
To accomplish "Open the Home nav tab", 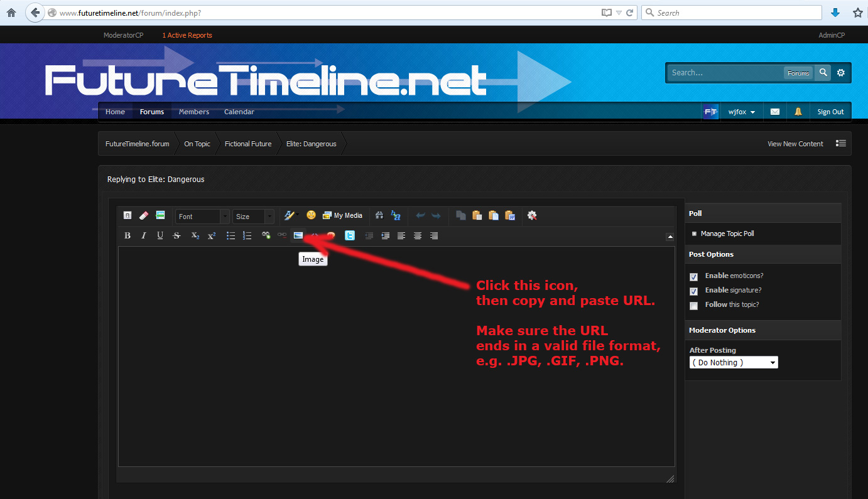I will [115, 112].
